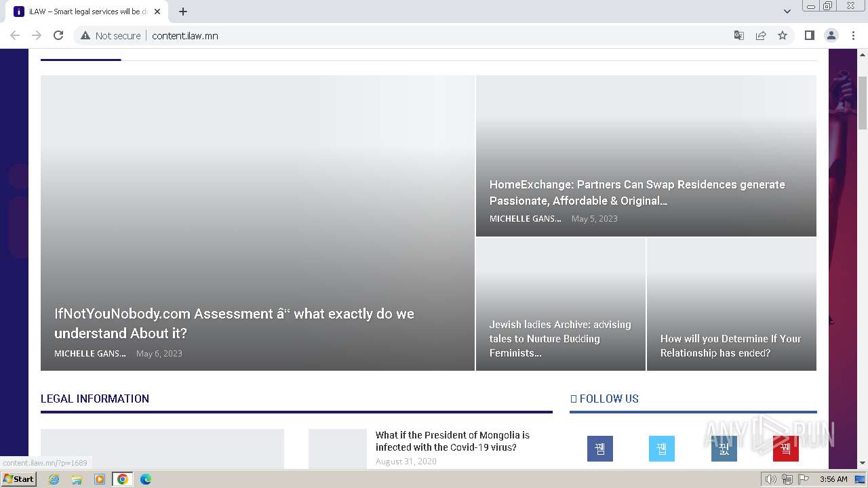Open the network icon in system tray
The width and height of the screenshot is (868, 488).
787,479
